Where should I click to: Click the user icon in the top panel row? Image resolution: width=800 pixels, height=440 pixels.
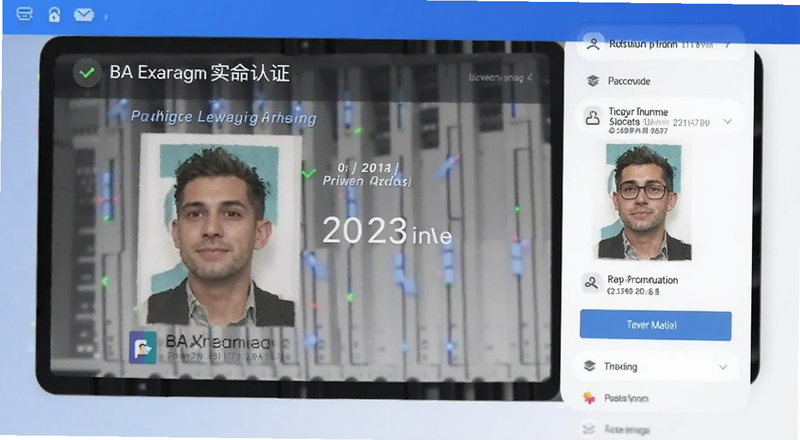tap(593, 44)
